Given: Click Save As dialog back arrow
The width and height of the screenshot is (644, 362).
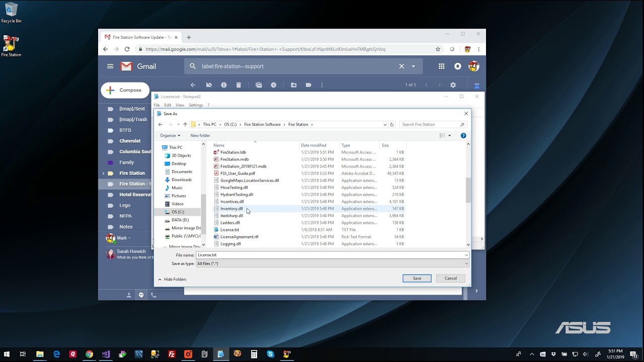Looking at the screenshot, I should 160,125.
